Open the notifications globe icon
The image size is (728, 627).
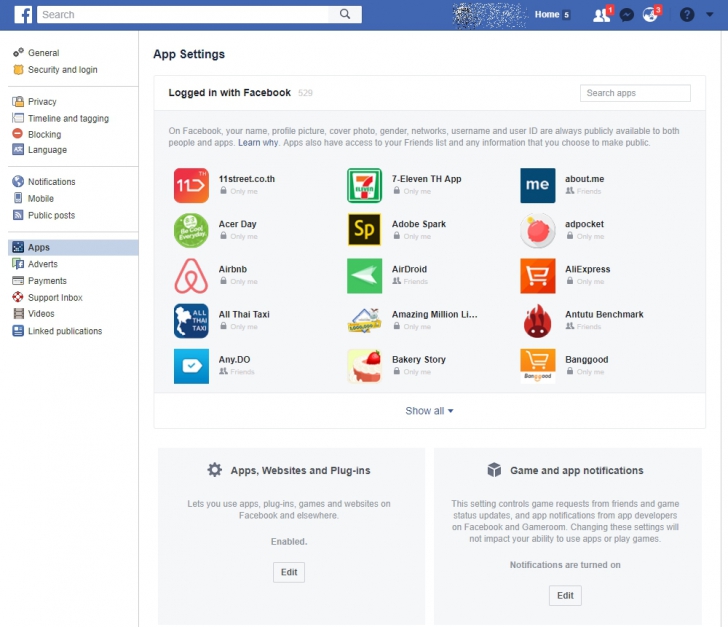pos(651,15)
